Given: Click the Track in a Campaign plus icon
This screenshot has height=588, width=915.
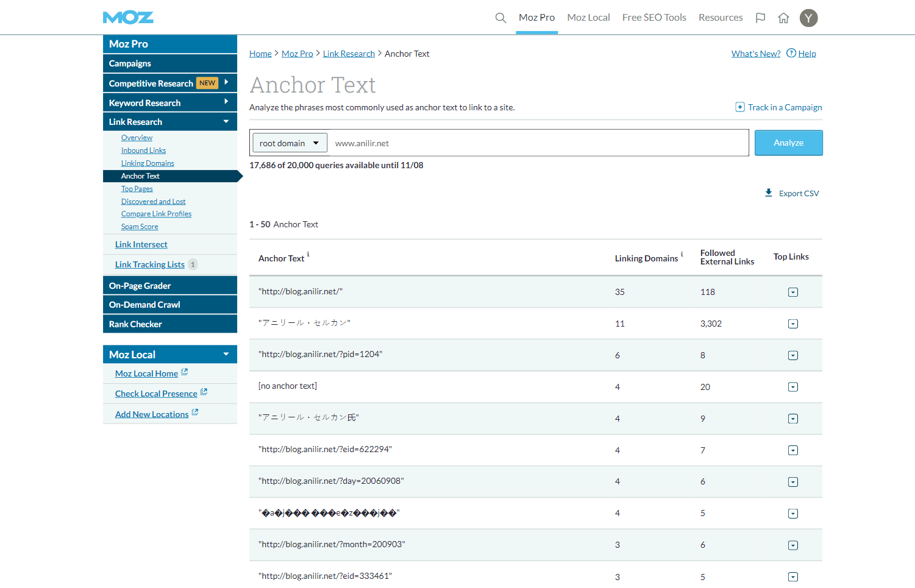Looking at the screenshot, I should point(739,107).
